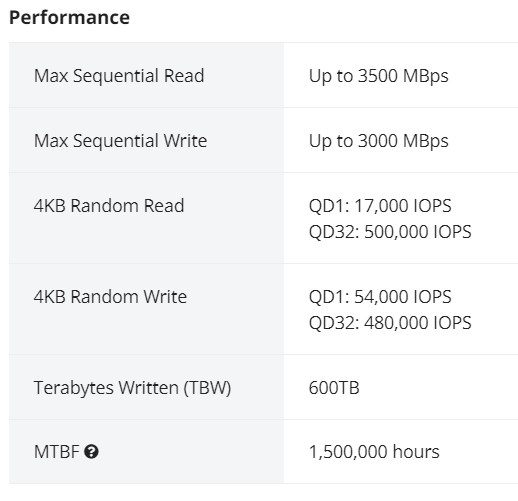518x501 pixels.
Task: Click the Up to 3500 MBps value
Action: click(x=379, y=76)
